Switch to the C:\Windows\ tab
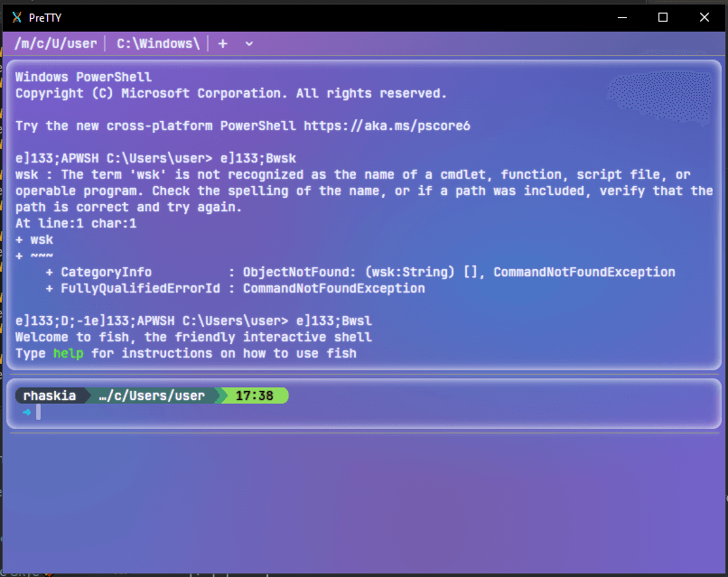Viewport: 728px width, 577px height. click(158, 43)
